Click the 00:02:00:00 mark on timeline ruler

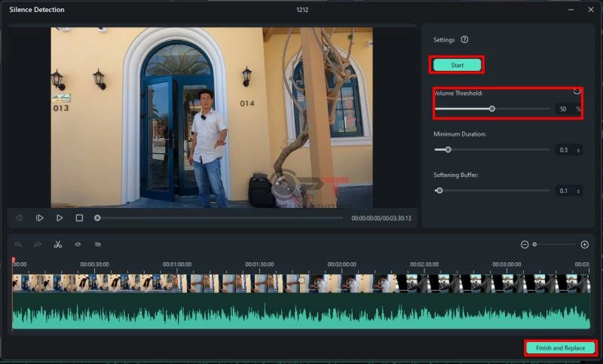(x=342, y=265)
